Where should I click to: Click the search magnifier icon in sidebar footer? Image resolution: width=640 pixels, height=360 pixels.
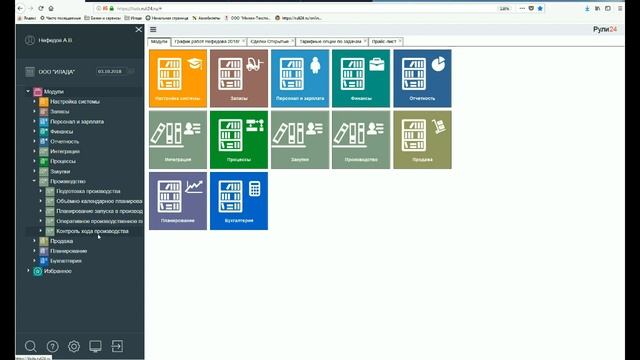pyautogui.click(x=31, y=346)
